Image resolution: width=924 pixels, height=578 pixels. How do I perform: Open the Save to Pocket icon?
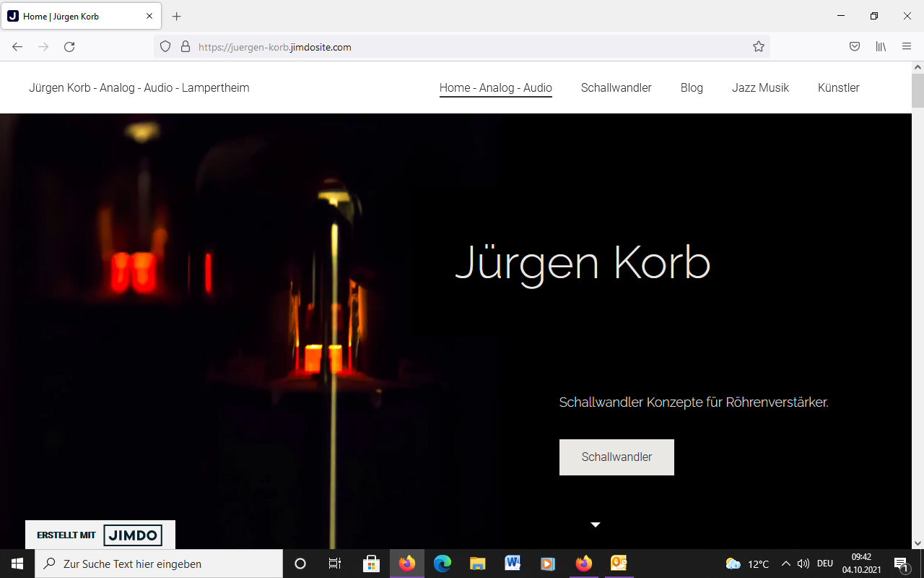point(854,47)
